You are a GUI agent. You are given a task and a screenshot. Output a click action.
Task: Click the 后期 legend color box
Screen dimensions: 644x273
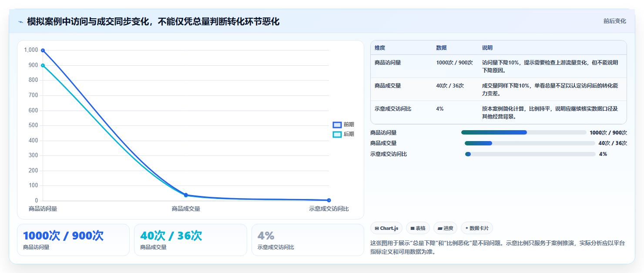[x=337, y=134]
